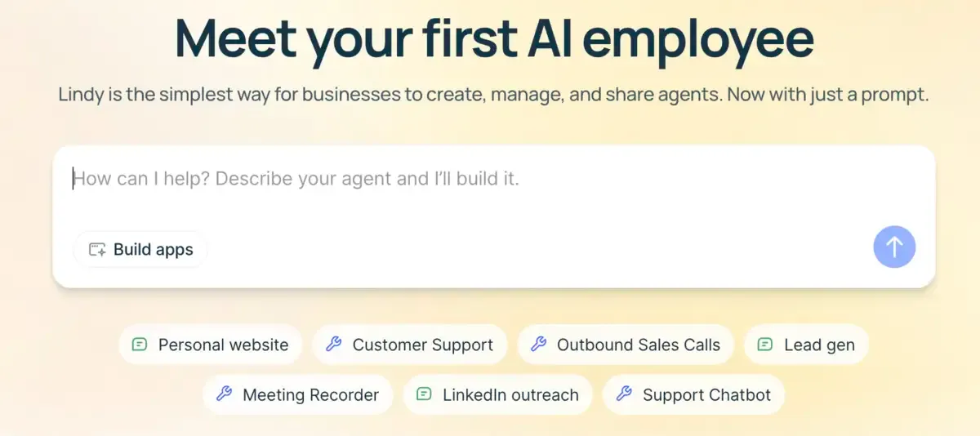The height and width of the screenshot is (436, 980).
Task: Click the 'Meet your first AI employee' heading
Action: pyautogui.click(x=494, y=39)
